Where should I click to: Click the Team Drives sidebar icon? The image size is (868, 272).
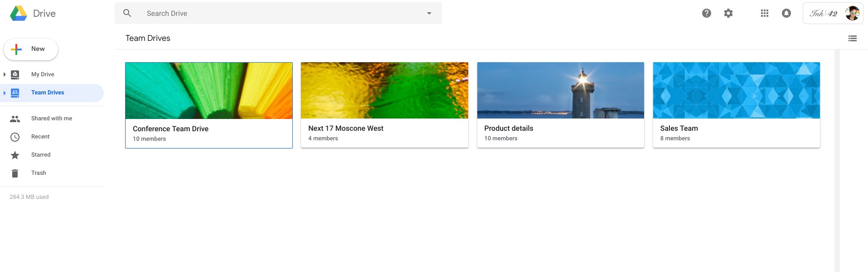[x=15, y=93]
